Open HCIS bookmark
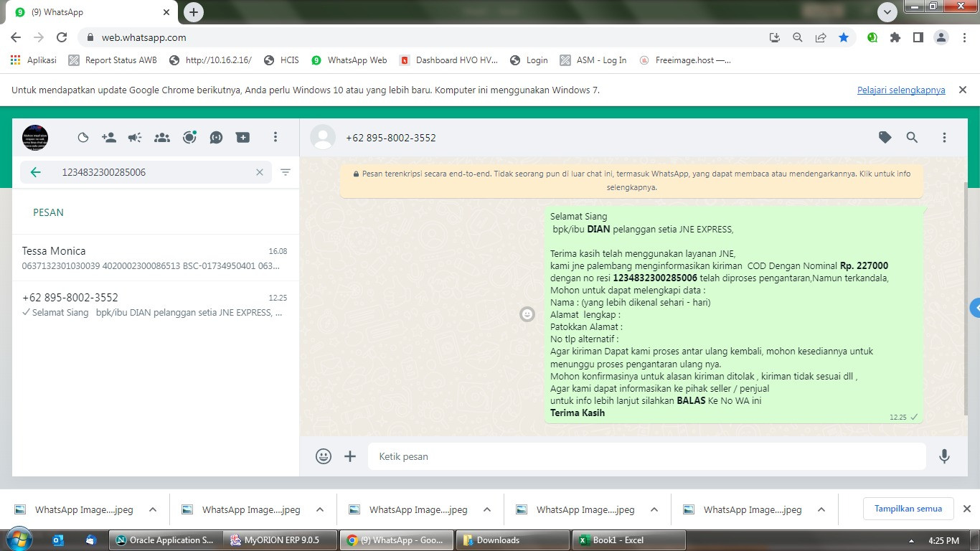This screenshot has height=551, width=980. (x=281, y=60)
